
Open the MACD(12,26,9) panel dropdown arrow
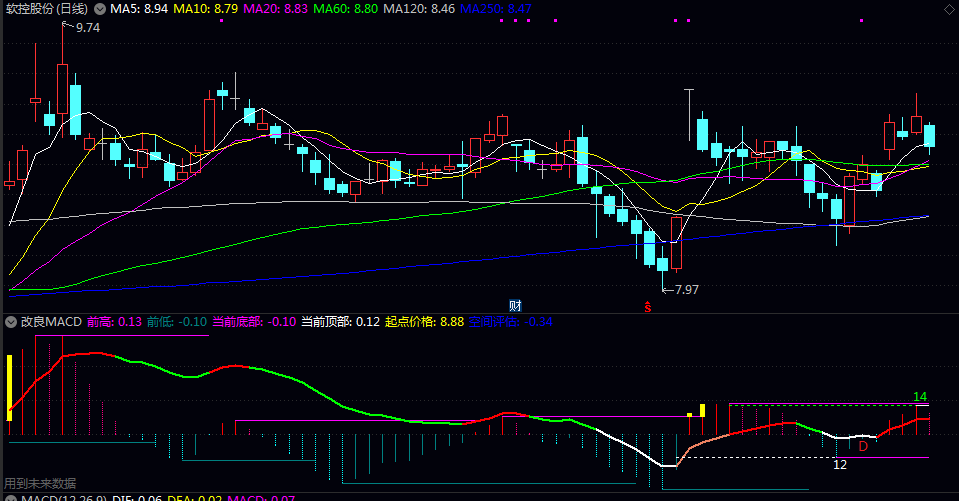[x=11, y=499]
